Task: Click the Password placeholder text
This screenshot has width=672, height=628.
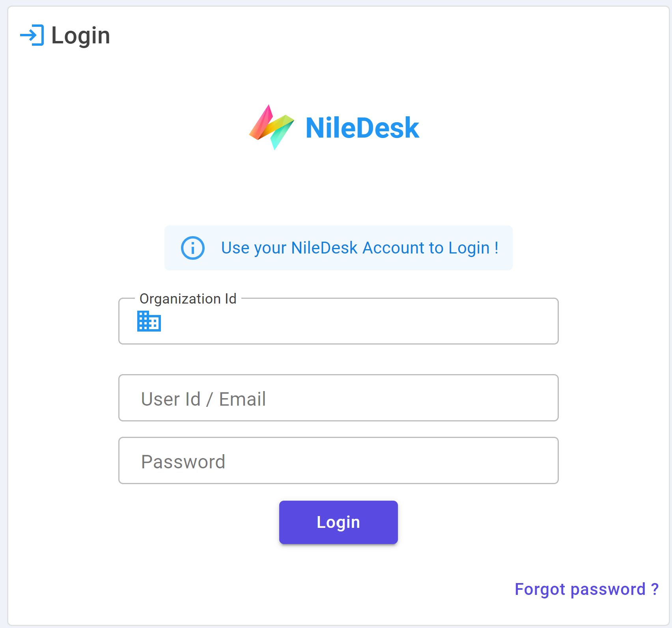Action: click(x=183, y=462)
